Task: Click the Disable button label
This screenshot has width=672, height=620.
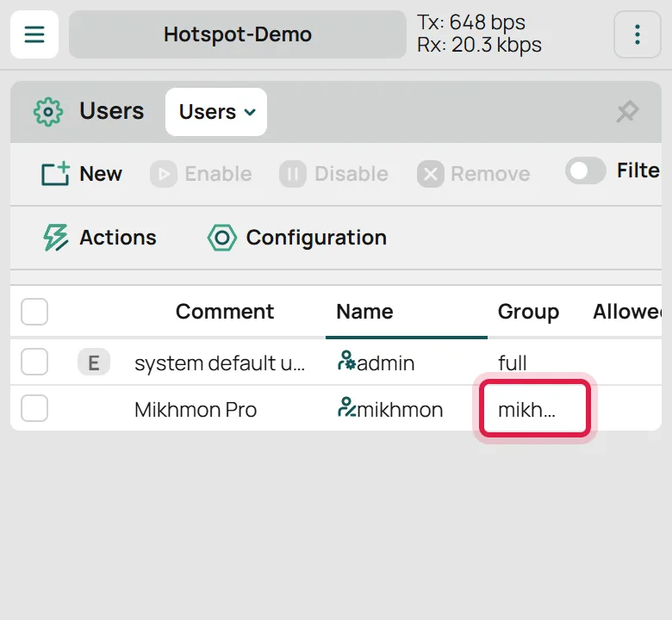Action: [x=352, y=174]
